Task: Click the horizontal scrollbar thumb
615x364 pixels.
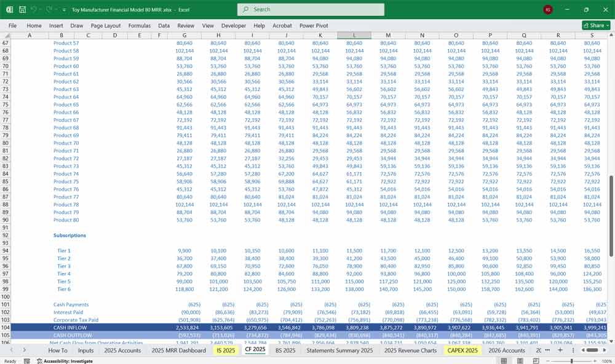Action: [592, 350]
